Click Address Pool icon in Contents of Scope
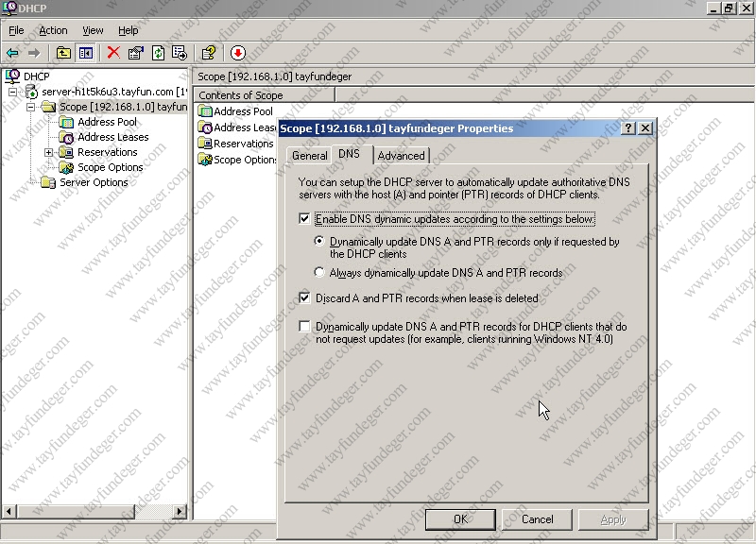Screen dimensions: 756x544 (x=205, y=111)
